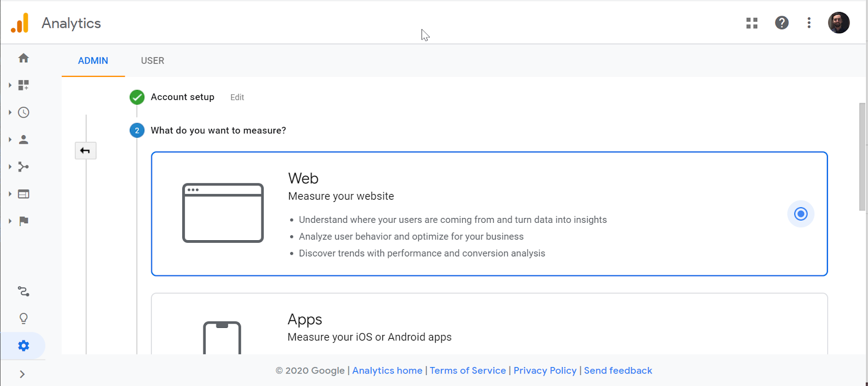Expand the Audience section arrow

10,139
